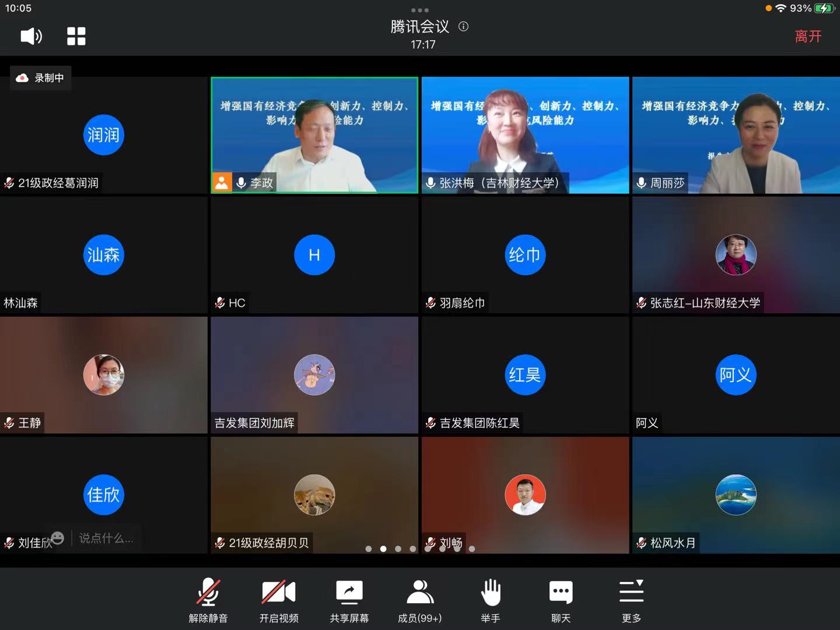
Task: Expand the three-dot handle at top
Action: 419,10
